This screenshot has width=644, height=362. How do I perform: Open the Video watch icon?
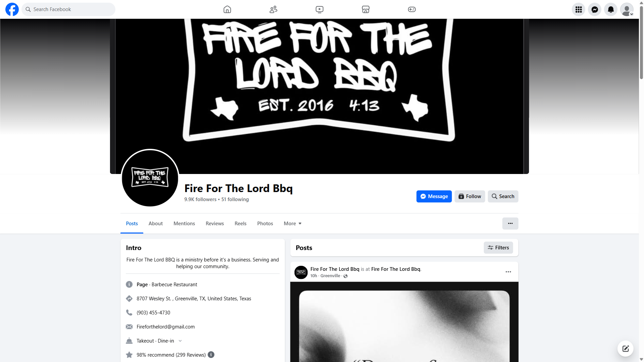point(320,9)
